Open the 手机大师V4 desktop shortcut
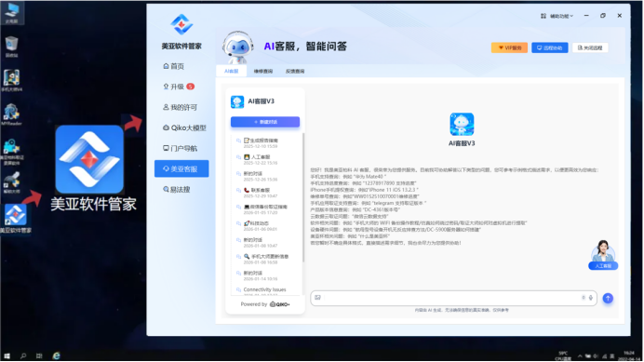Viewport: 644px width, 362px height. pos(11,81)
